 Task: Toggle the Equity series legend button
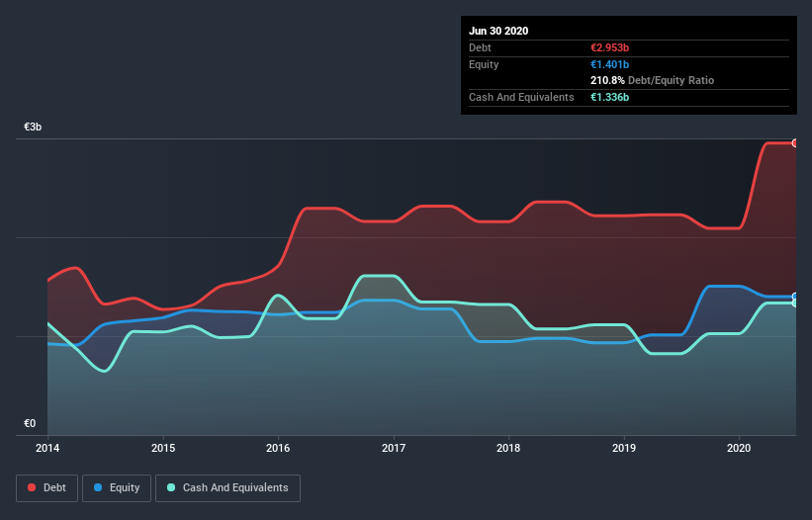click(117, 488)
